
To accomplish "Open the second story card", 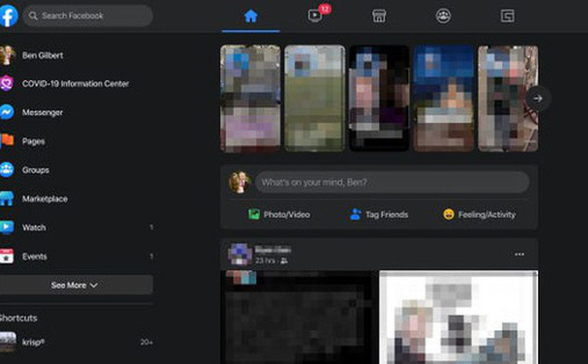I will pyautogui.click(x=314, y=99).
